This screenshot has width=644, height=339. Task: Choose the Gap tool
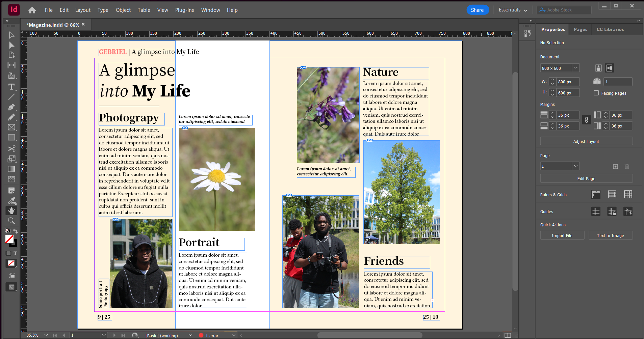[x=11, y=65]
